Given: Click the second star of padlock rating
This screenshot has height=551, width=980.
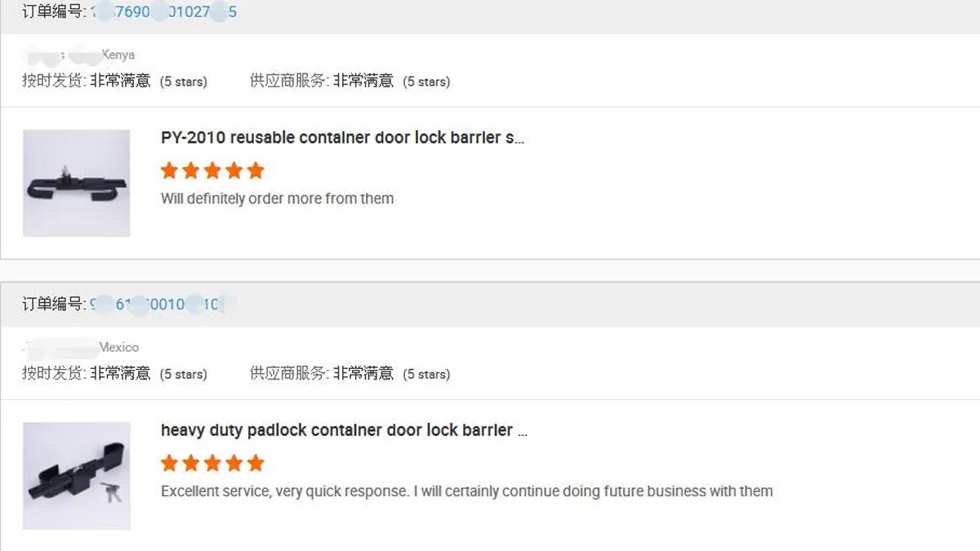Looking at the screenshot, I should (x=191, y=464).
